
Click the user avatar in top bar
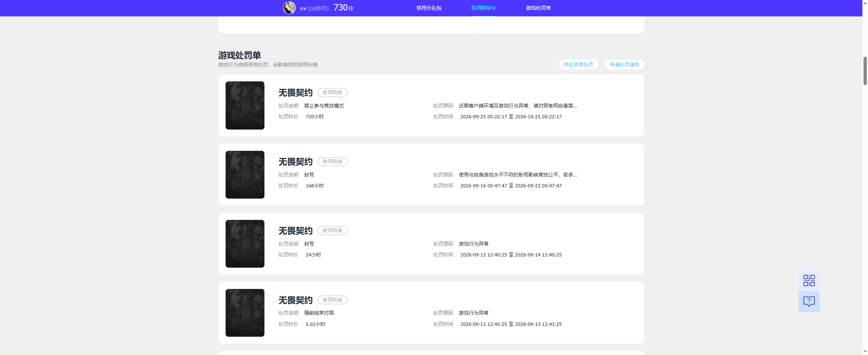point(289,8)
